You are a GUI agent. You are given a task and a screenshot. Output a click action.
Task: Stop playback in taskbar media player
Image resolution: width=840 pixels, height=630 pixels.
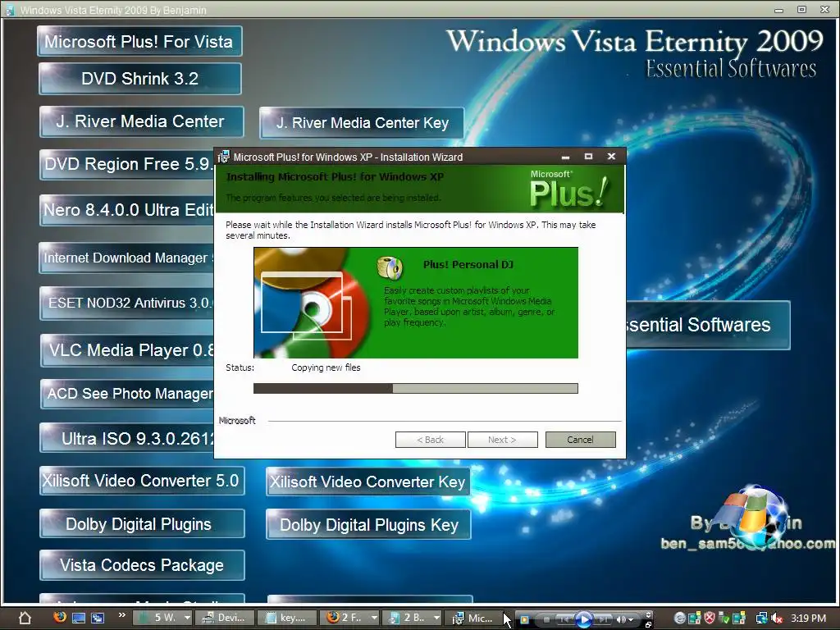pos(546,620)
